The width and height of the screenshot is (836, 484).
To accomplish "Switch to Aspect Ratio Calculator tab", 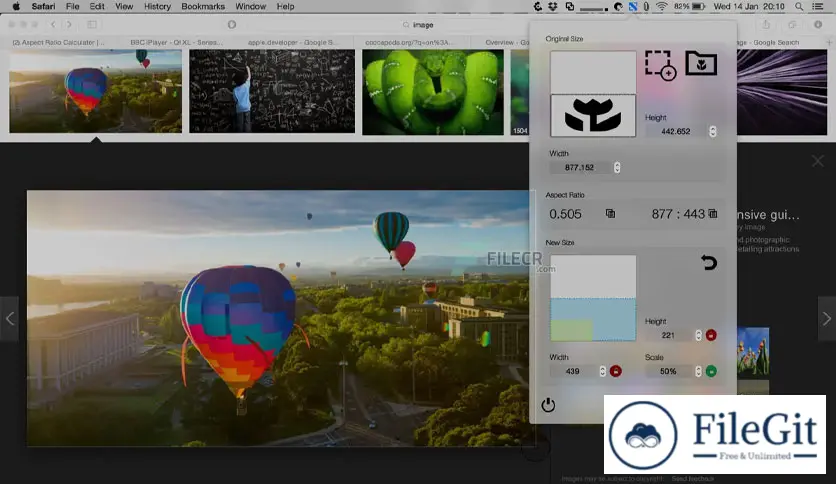I will point(59,42).
